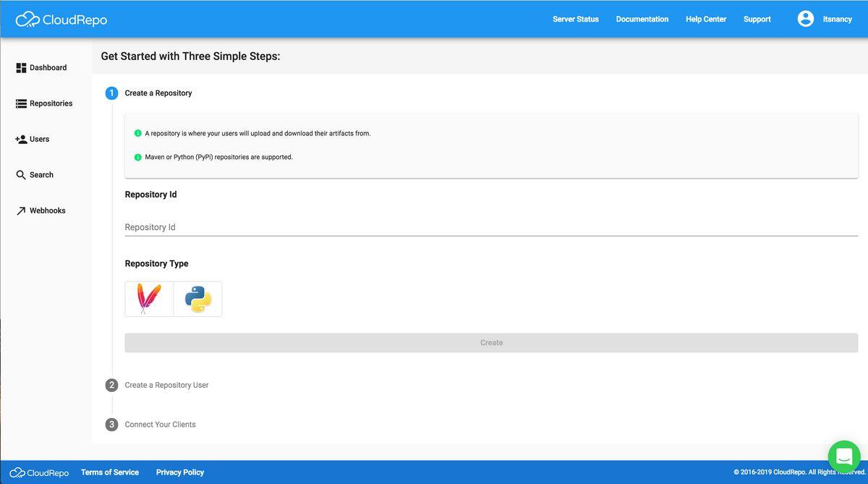Click the Search magnifier icon
Screen dimensions: 868x484
pyautogui.click(x=21, y=175)
